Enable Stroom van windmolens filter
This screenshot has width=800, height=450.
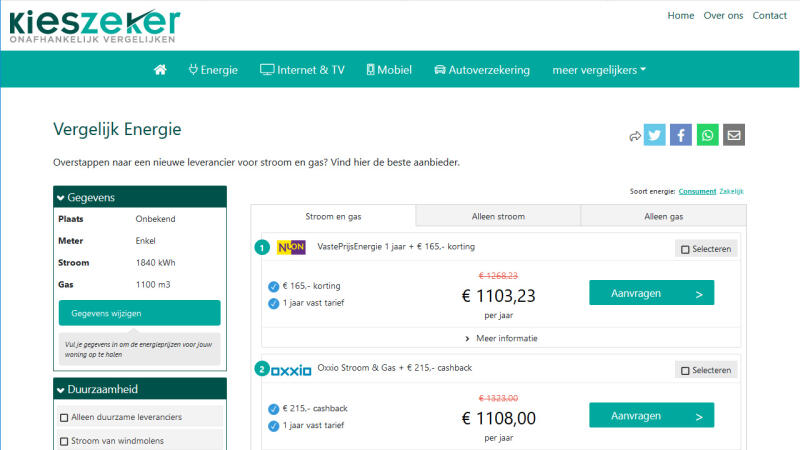pyautogui.click(x=65, y=441)
